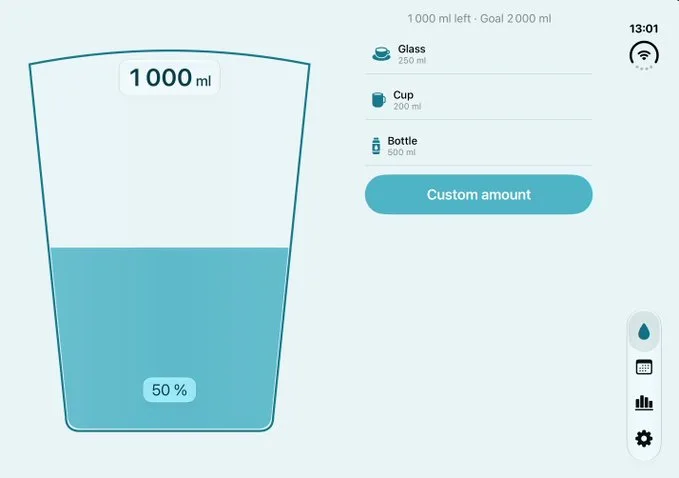Select the '500 ml' subtitle under Bottle

click(401, 152)
